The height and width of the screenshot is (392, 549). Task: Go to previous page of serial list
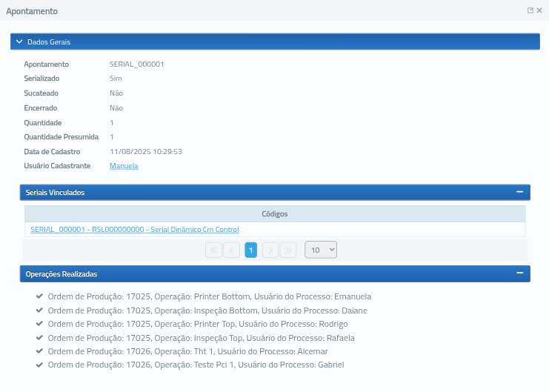pos(232,250)
